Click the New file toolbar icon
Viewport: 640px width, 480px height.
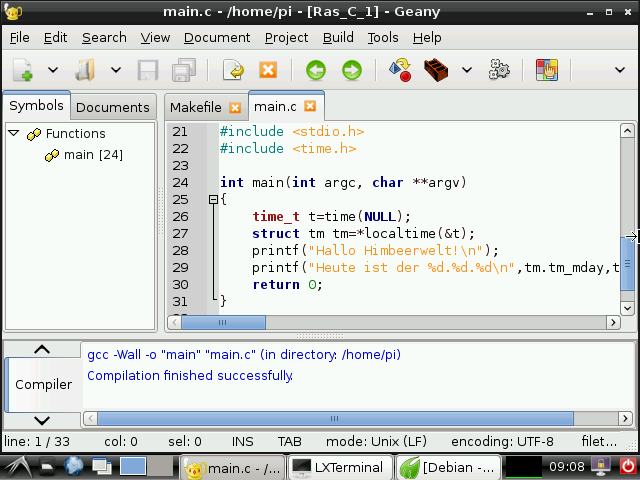22,70
